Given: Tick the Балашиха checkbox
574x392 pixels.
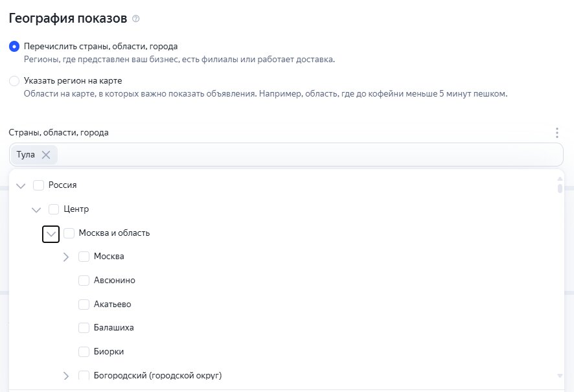Looking at the screenshot, I should pyautogui.click(x=84, y=328).
